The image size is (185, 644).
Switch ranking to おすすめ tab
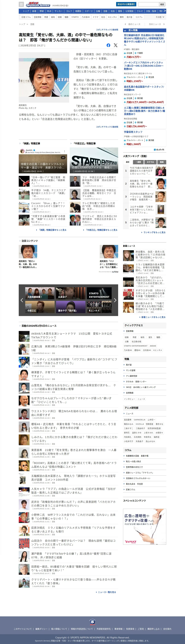tap(150, 162)
